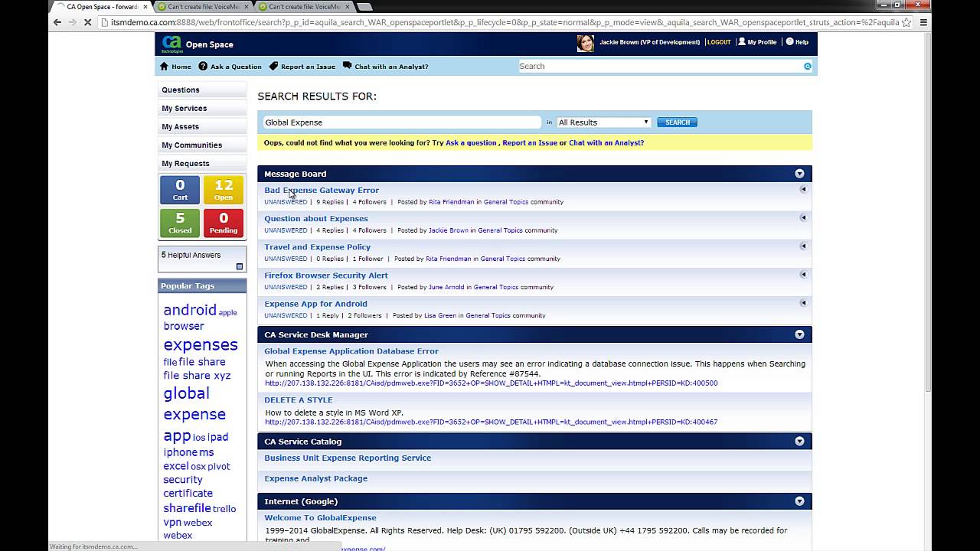980x551 pixels.
Task: Open Bad Expense Gateway Error thread
Action: (322, 190)
